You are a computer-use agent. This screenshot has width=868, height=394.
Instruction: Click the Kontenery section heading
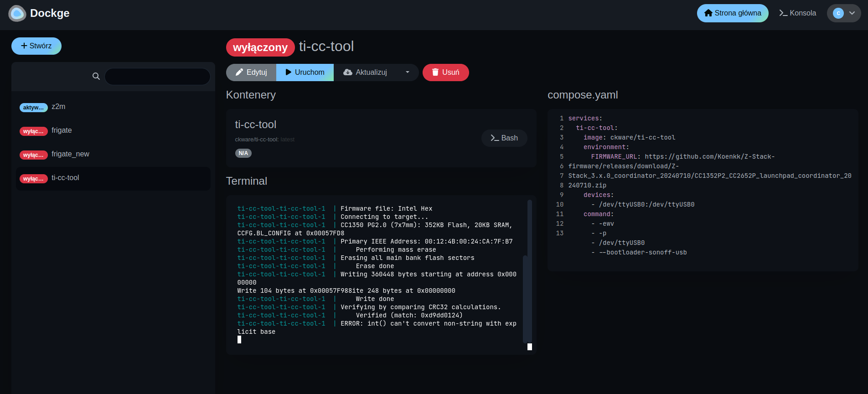251,95
